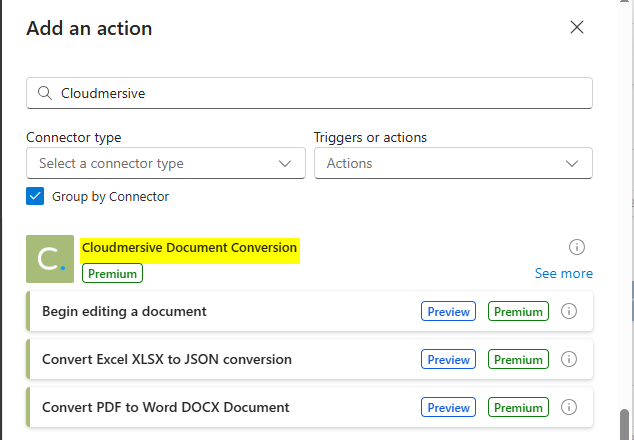Open the Connector type dropdown
The height and width of the screenshot is (440, 634).
pyautogui.click(x=166, y=163)
